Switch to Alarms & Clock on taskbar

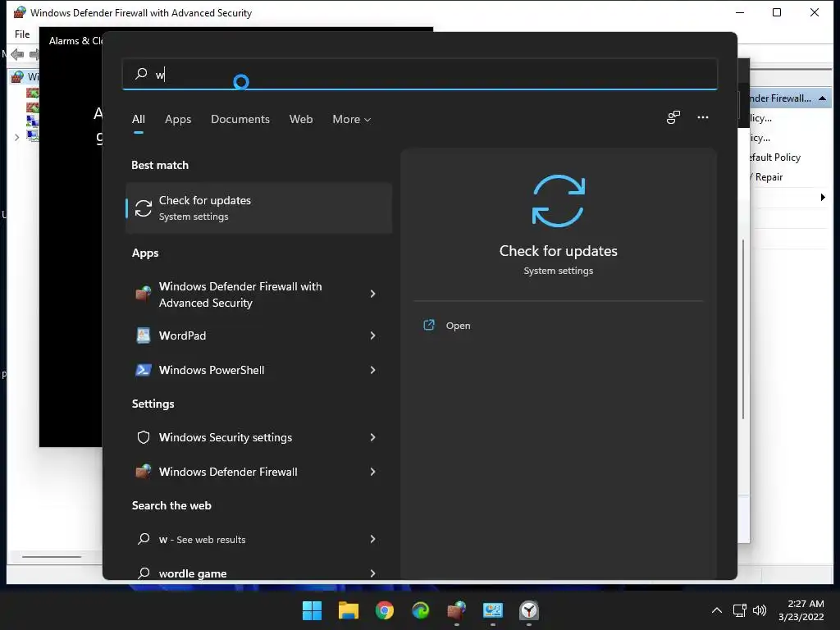point(529,610)
